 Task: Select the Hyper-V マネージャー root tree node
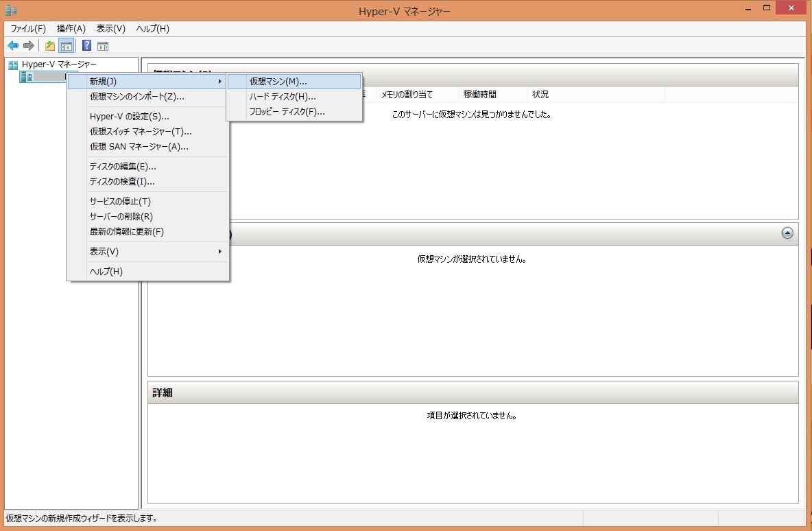point(58,64)
